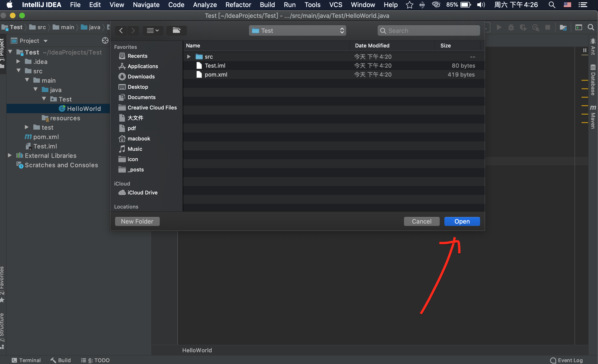Viewport: 598px width, 364px height.
Task: Toggle the 6: TODO tool window
Action: coord(95,360)
